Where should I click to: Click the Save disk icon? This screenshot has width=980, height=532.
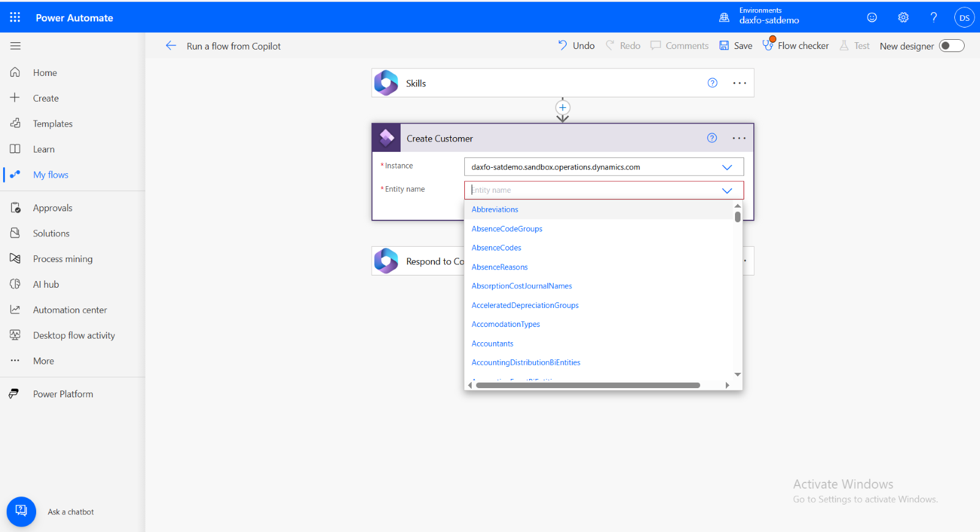pyautogui.click(x=724, y=46)
